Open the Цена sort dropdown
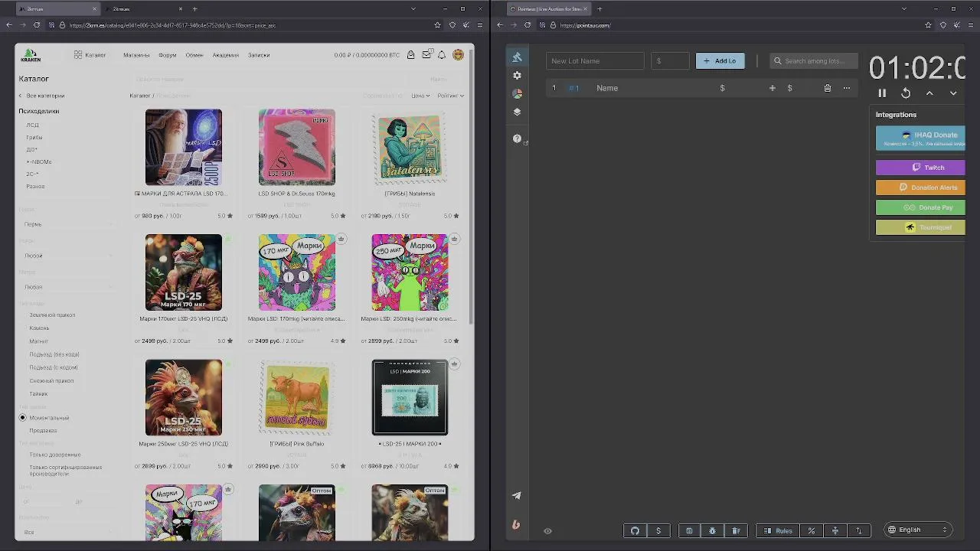The height and width of the screenshot is (551, 980). [420, 96]
